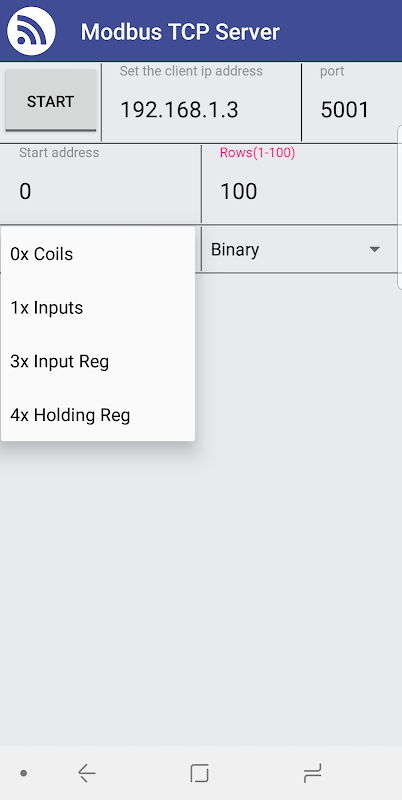Open the Binary data format selector
Image resolution: width=402 pixels, height=800 pixels.
pyautogui.click(x=299, y=249)
